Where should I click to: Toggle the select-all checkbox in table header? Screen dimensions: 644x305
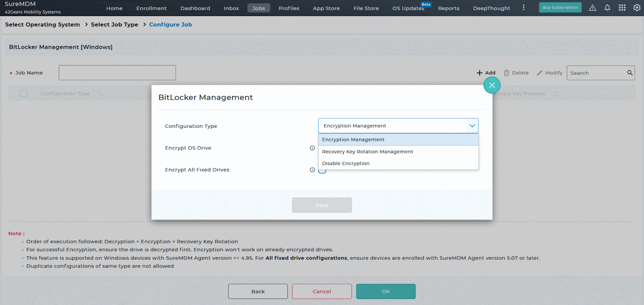pos(24,93)
